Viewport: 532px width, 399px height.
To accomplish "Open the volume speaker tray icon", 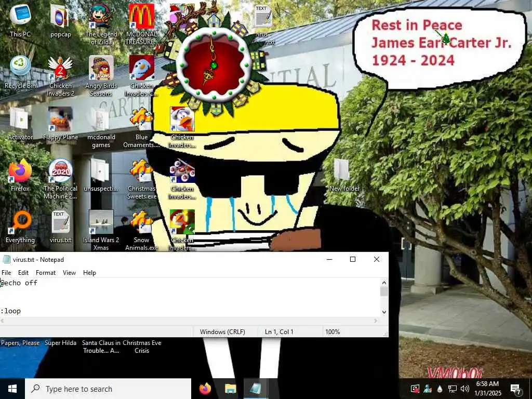I will click(465, 389).
